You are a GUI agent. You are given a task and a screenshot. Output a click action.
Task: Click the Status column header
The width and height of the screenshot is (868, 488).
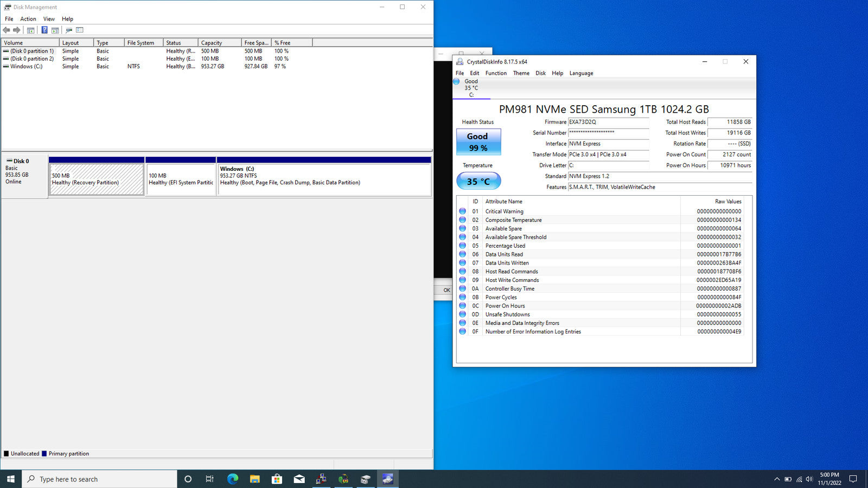click(180, 43)
